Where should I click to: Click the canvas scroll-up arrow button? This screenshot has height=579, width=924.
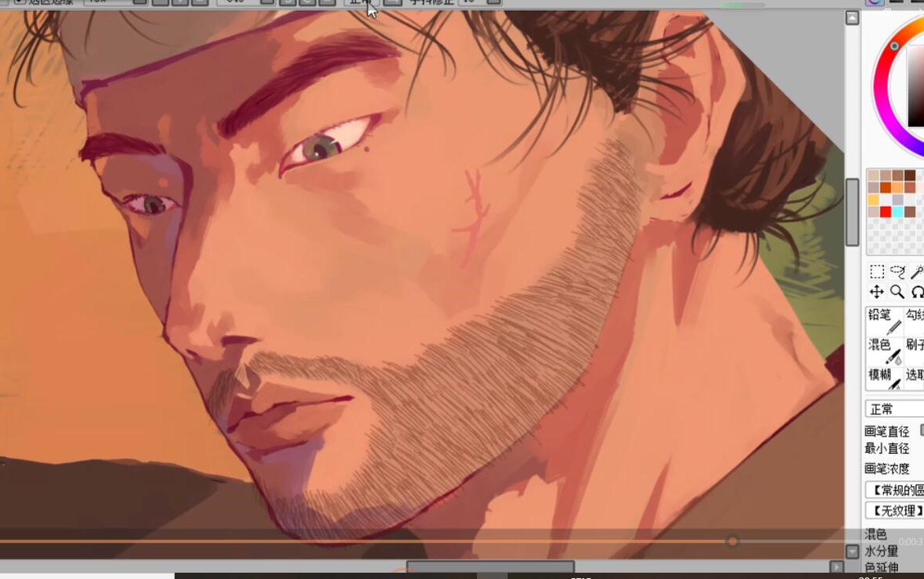point(852,18)
